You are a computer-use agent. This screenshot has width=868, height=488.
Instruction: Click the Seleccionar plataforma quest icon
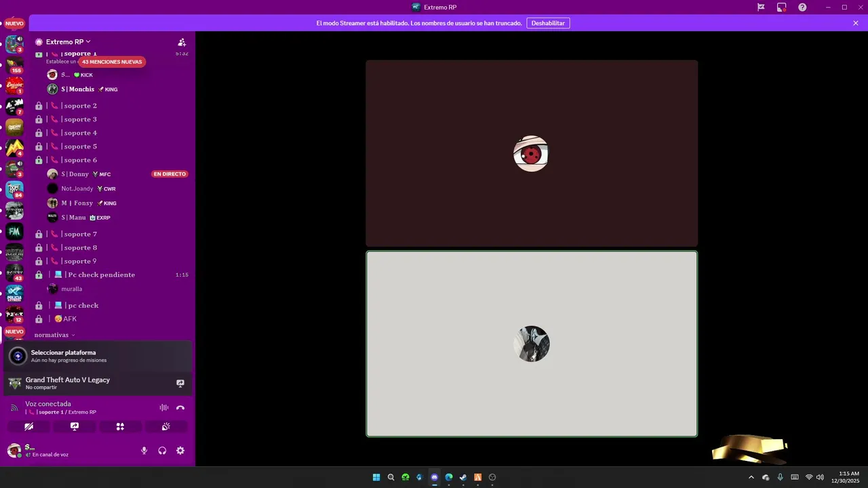coord(18,356)
